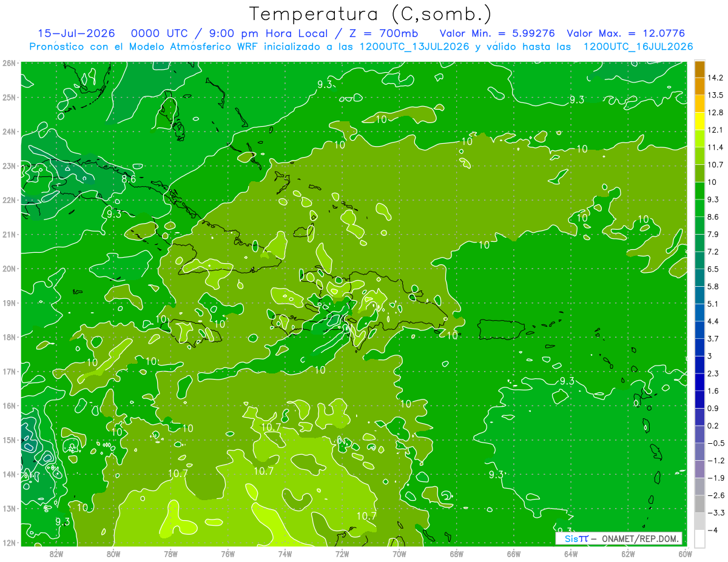The height and width of the screenshot is (562, 728).
Task: Click the '78W' longitude axis label
Action: [x=170, y=553]
